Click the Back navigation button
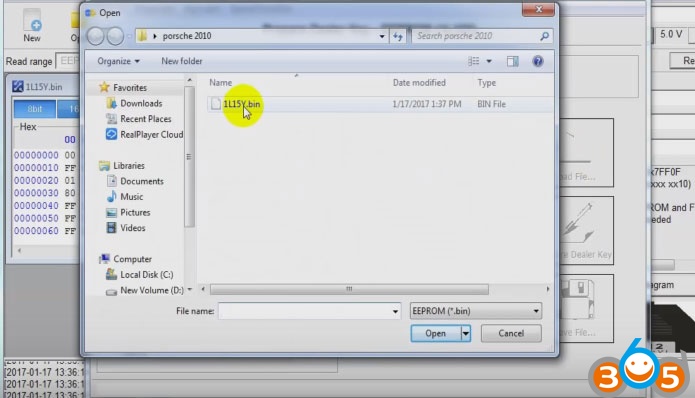The height and width of the screenshot is (398, 695). point(95,36)
